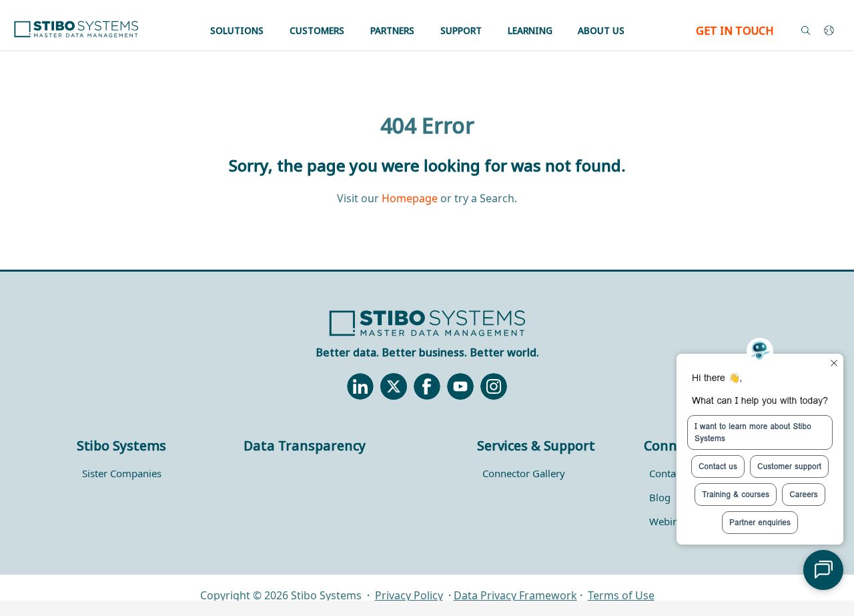
Task: Toggle the round chat launcher button
Action: (x=823, y=570)
